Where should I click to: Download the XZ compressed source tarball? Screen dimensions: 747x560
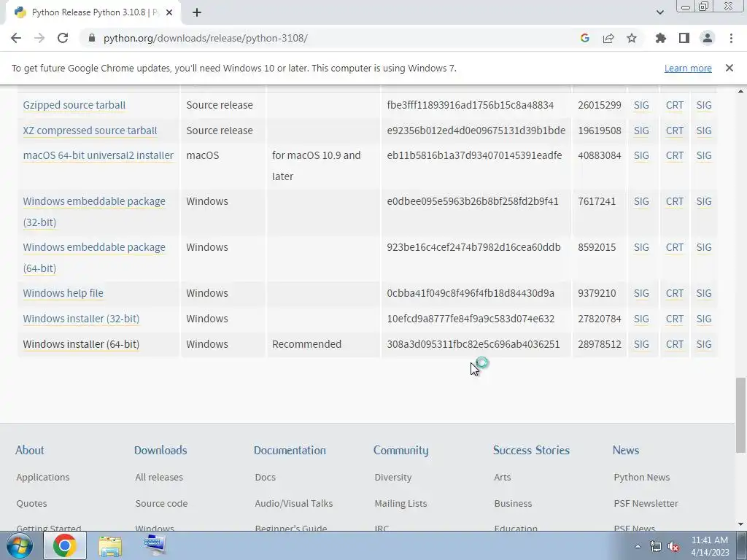pos(90,131)
